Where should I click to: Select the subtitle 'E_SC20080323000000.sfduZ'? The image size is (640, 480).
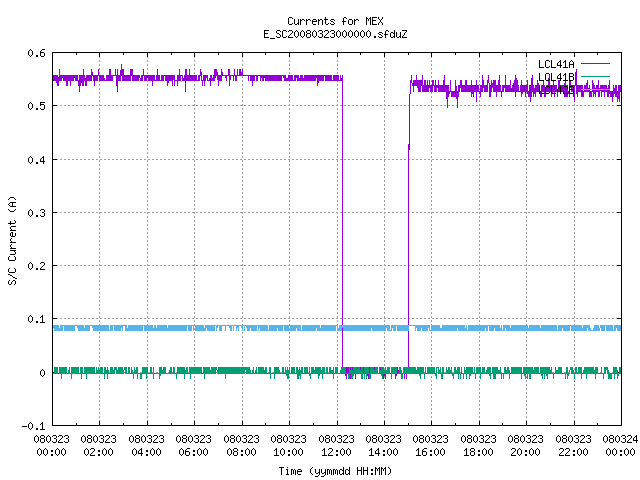tap(335, 34)
